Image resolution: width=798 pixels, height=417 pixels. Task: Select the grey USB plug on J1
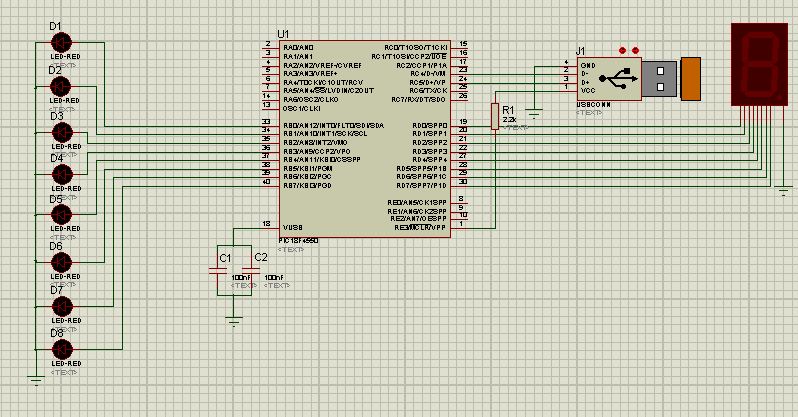659,78
